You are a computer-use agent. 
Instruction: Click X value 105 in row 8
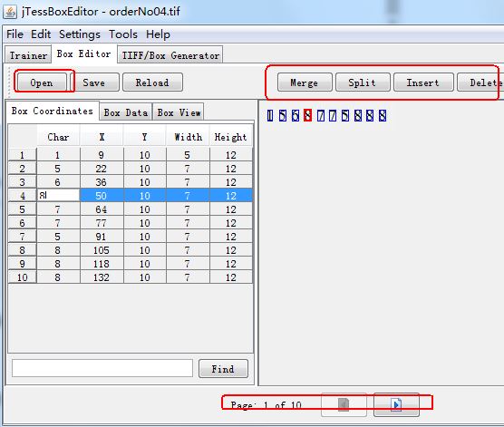point(102,250)
